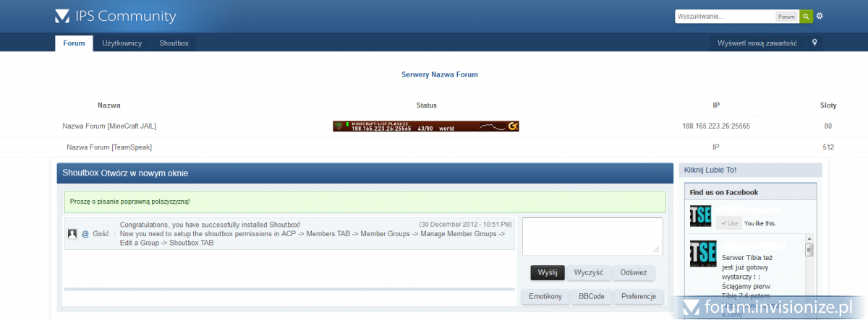Click Nazwa Forum [TeamSpeak] row name

click(x=109, y=147)
